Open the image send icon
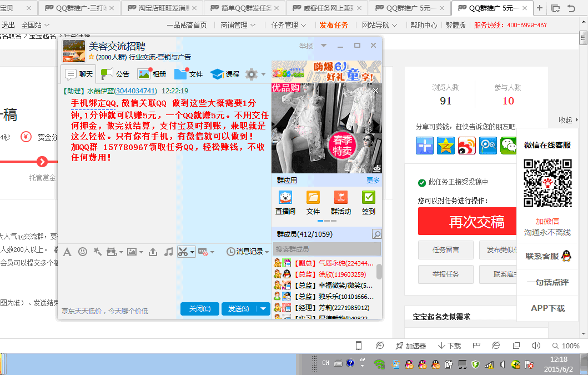 (x=132, y=252)
